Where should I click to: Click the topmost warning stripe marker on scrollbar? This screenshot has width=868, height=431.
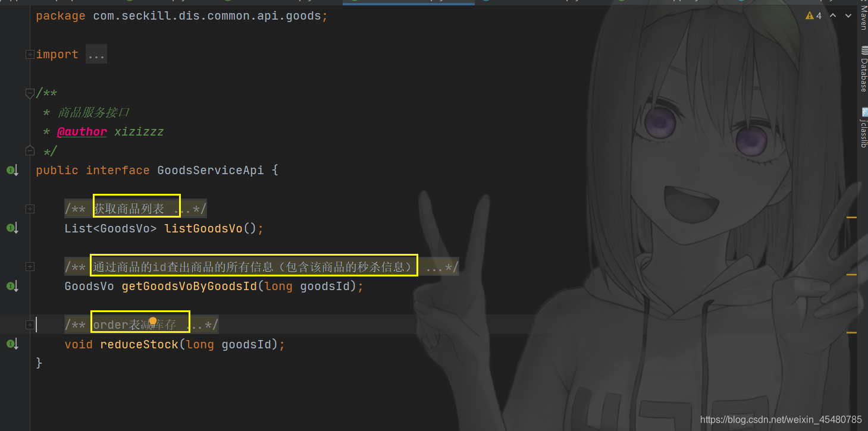(851, 218)
